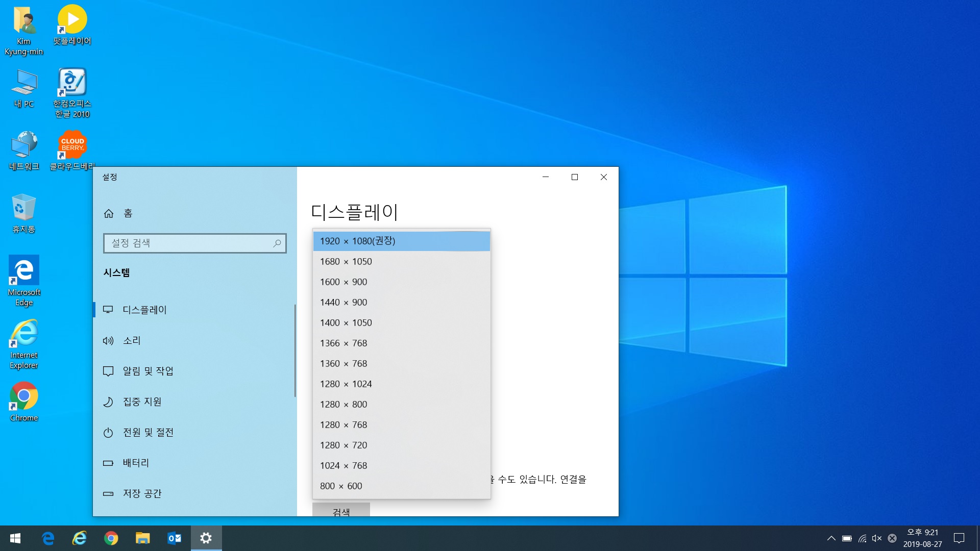
Task: Select 800 × 600 resolution
Action: (402, 486)
